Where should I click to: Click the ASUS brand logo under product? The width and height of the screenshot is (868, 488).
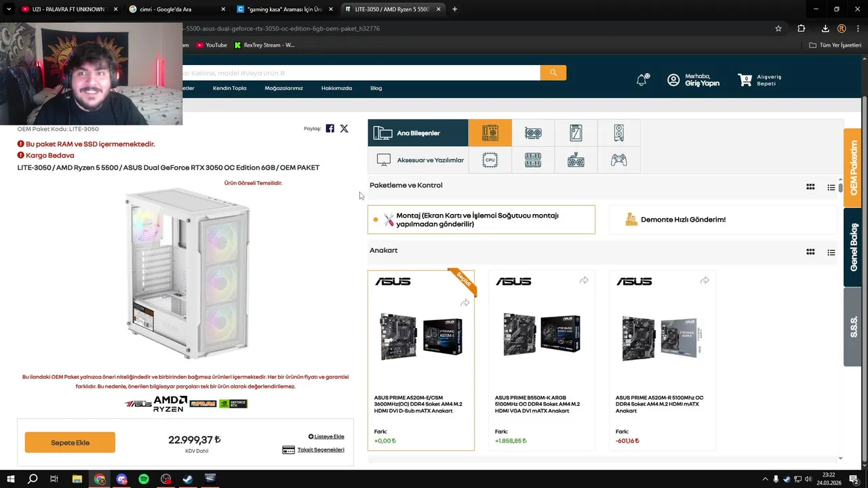138,404
